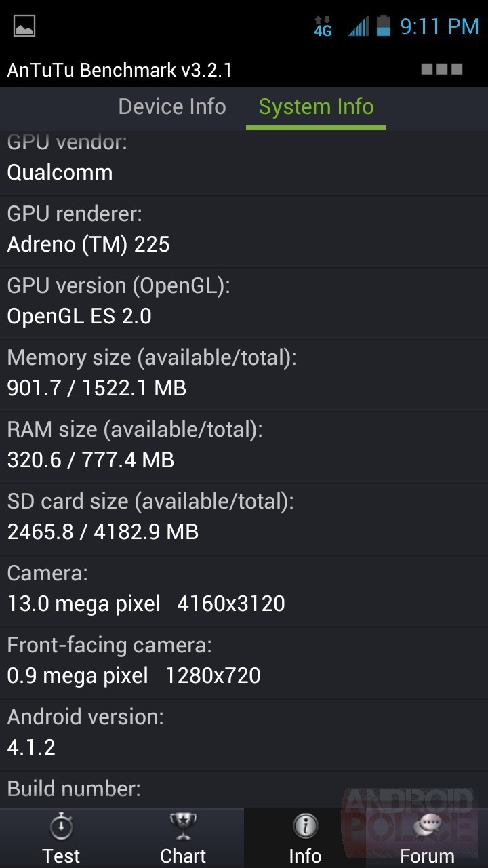Select the RAM size row

click(x=244, y=448)
